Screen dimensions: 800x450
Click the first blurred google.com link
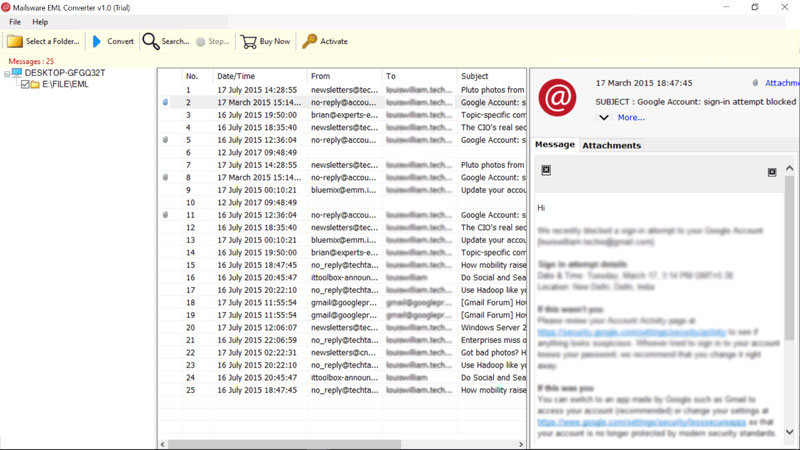coord(631,332)
